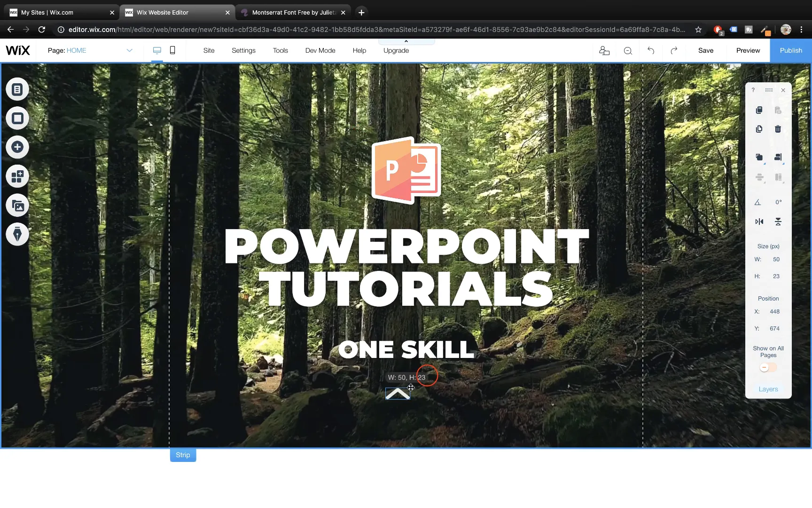Open the Add Apps panel
Screen dimensions: 812x508
pos(17,176)
